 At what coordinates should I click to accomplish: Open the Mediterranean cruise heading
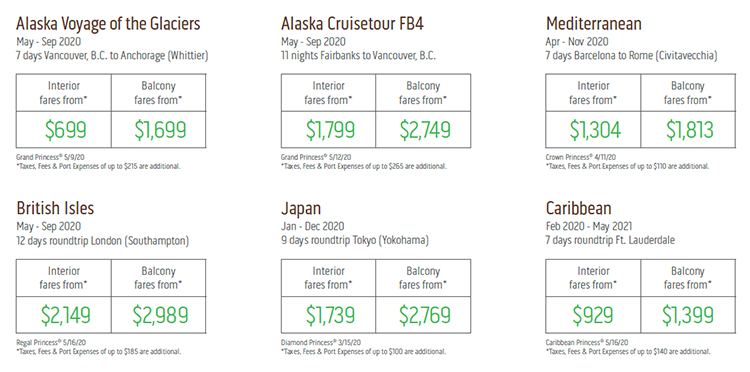(x=594, y=23)
